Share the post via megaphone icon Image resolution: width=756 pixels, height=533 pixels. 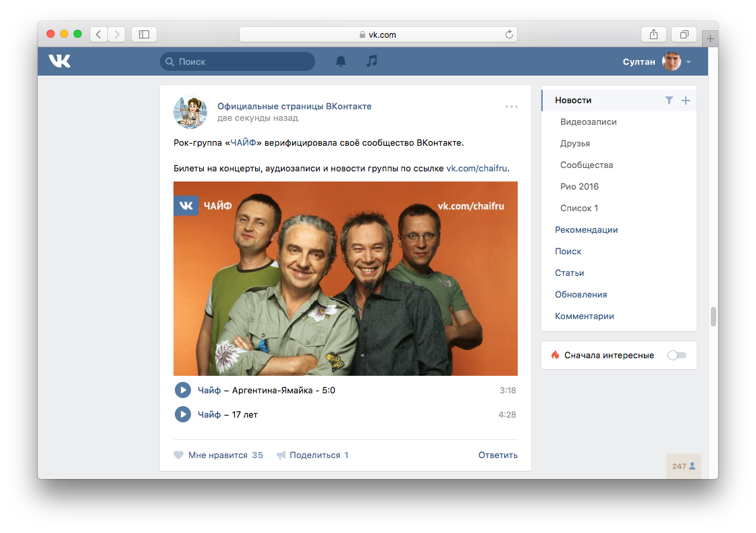(x=281, y=455)
